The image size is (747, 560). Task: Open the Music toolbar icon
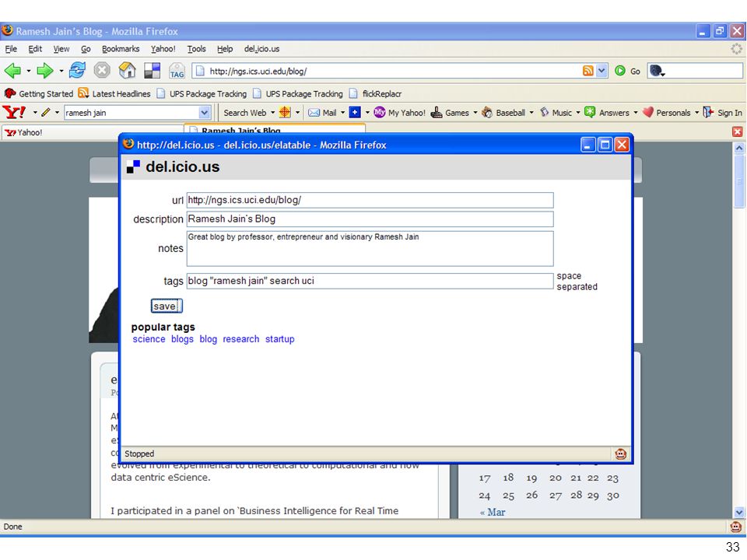pos(545,112)
